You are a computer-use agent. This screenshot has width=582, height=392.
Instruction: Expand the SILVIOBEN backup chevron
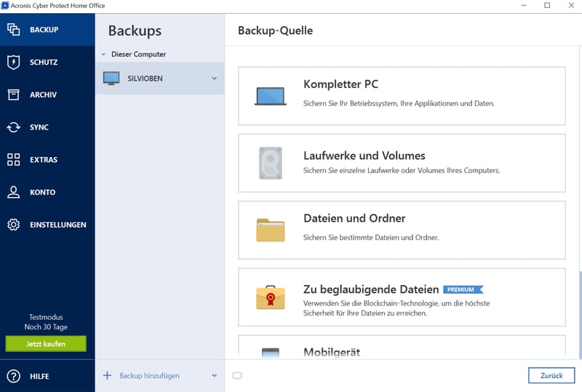pyautogui.click(x=214, y=78)
